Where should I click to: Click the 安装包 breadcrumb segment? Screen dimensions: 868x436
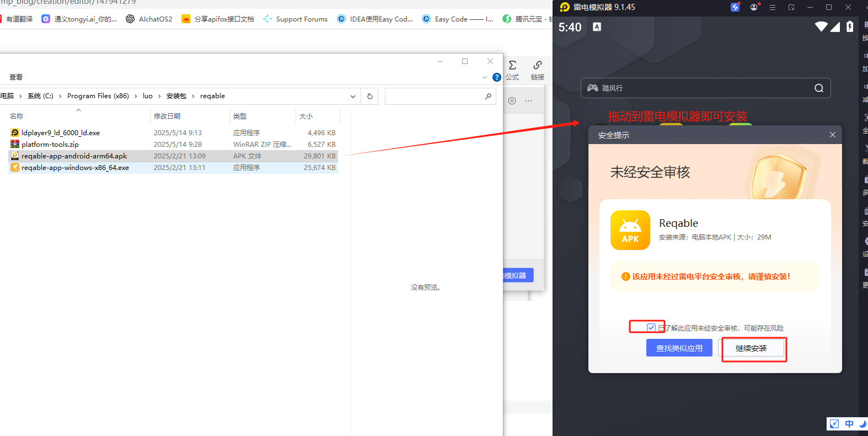[x=176, y=96]
